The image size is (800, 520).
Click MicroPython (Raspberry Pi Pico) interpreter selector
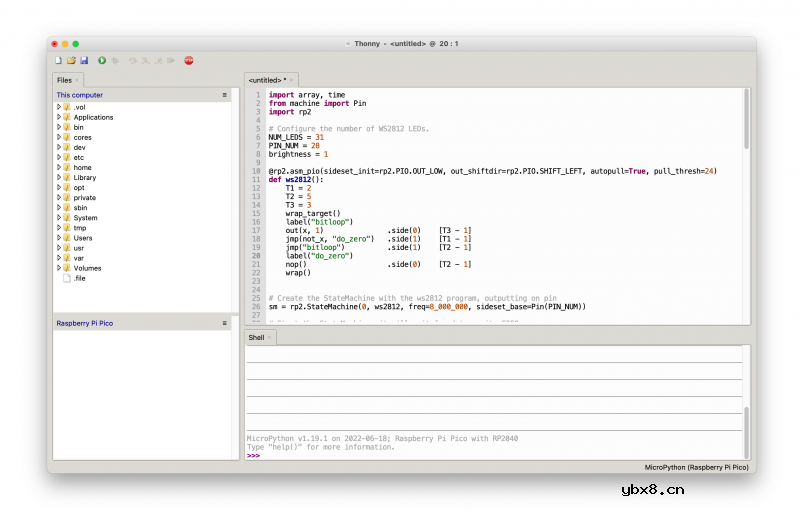pos(696,467)
